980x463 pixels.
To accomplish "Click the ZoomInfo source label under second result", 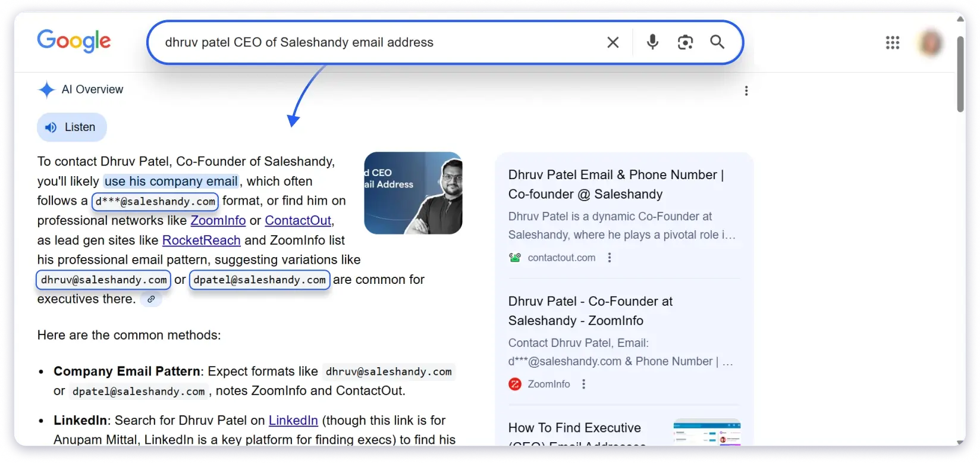I will coord(549,384).
